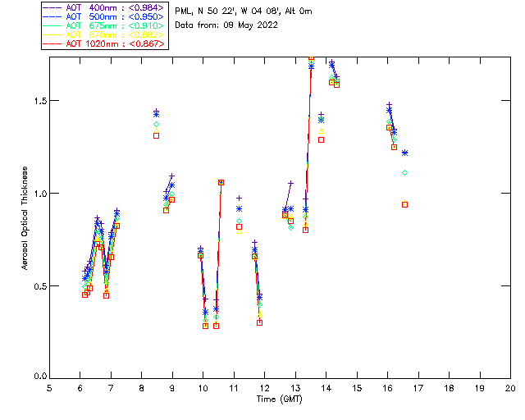Click x-axis tick label 17
The width and height of the screenshot is (525, 420).
click(x=418, y=388)
